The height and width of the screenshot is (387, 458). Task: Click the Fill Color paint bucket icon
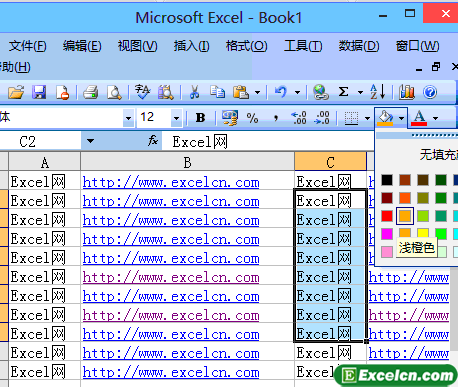[385, 118]
